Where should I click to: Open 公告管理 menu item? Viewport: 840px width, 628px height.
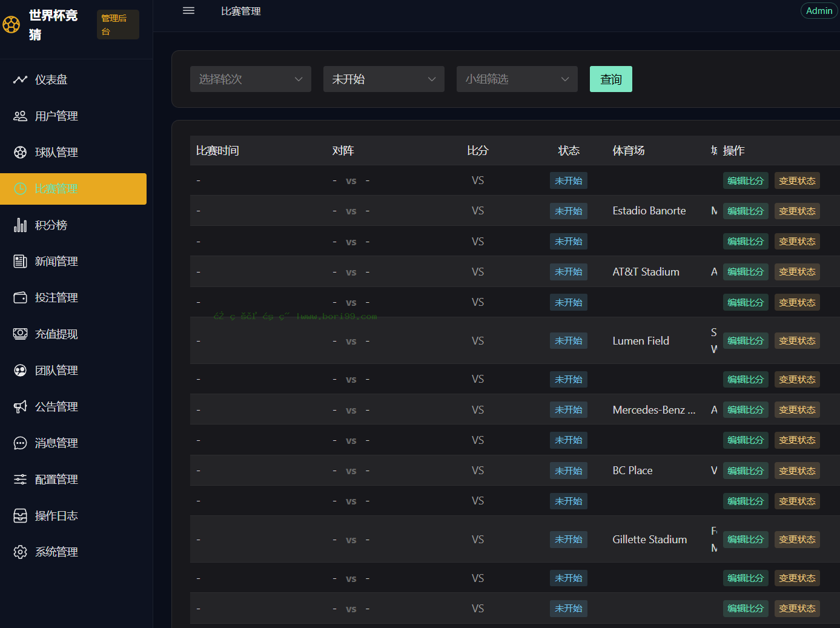click(73, 406)
